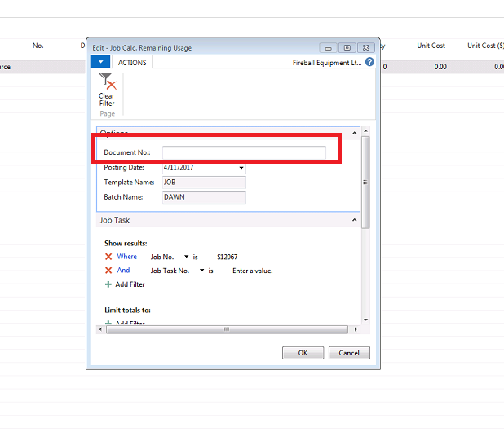Switch to the ACTIONS tab
The width and height of the screenshot is (504, 432).
132,63
